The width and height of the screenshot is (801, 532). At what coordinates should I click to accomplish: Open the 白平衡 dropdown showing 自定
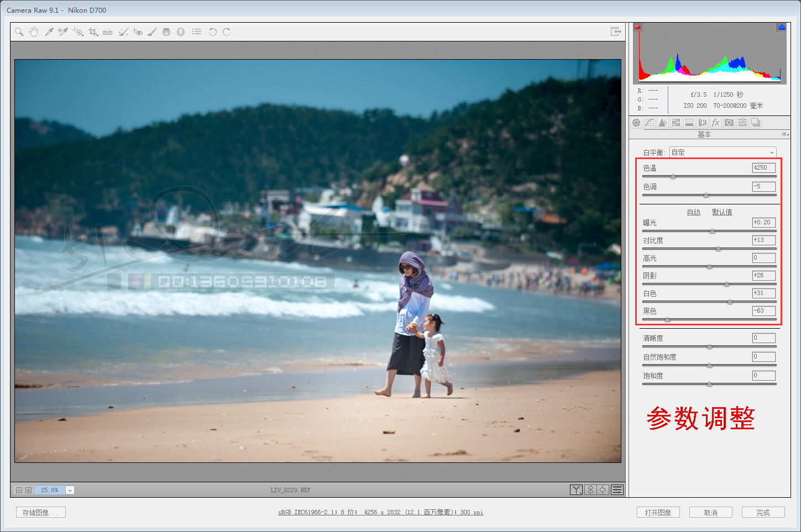click(x=723, y=152)
